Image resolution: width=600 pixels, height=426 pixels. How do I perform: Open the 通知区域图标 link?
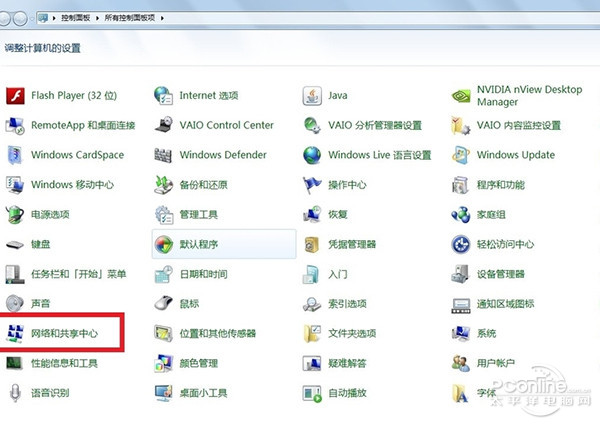coord(505,304)
